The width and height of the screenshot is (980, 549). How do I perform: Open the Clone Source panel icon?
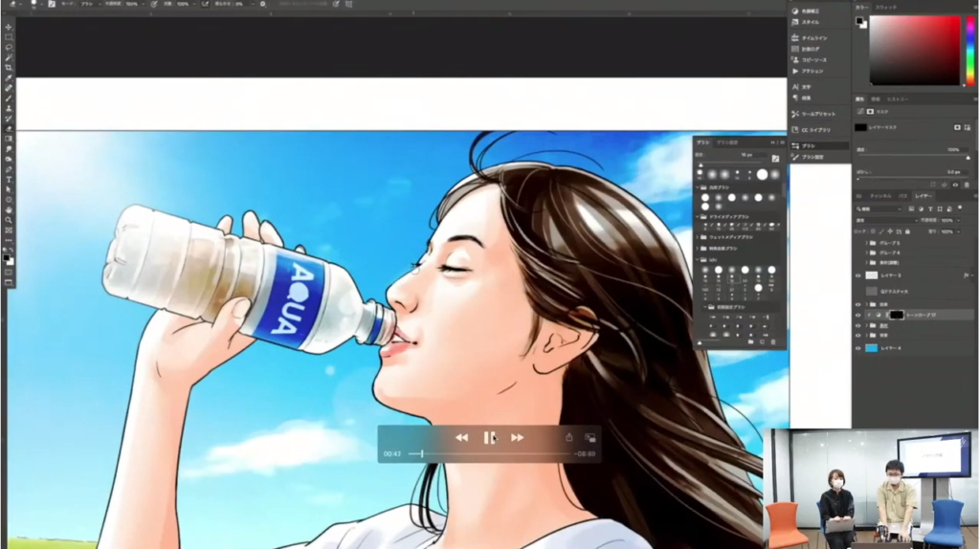pyautogui.click(x=795, y=60)
